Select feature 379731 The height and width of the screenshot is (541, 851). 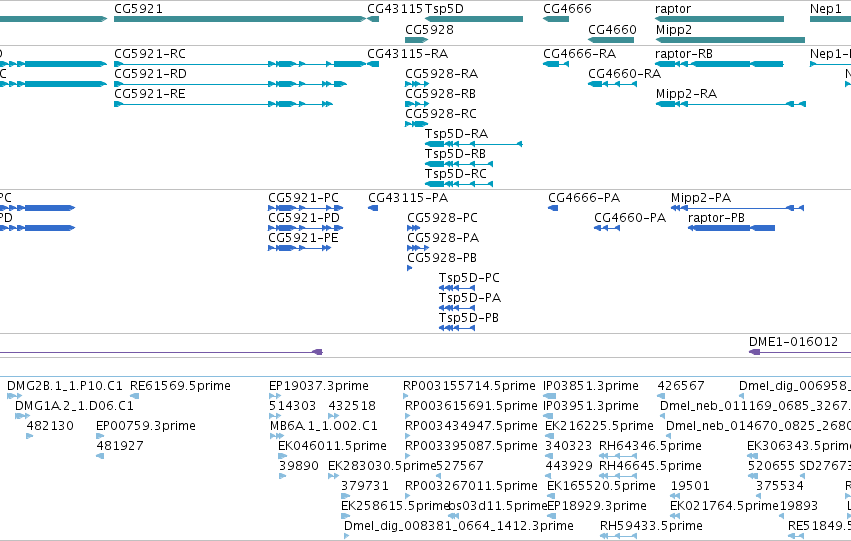365,486
